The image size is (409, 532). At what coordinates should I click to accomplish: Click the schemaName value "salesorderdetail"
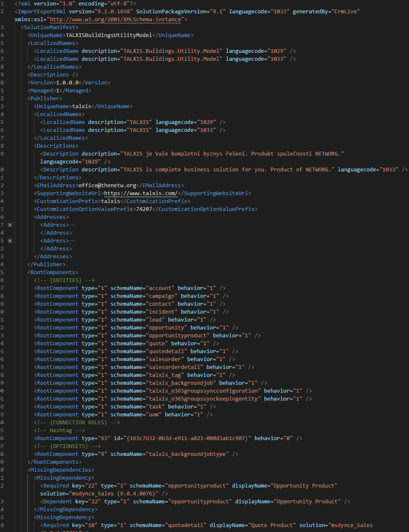(175, 367)
